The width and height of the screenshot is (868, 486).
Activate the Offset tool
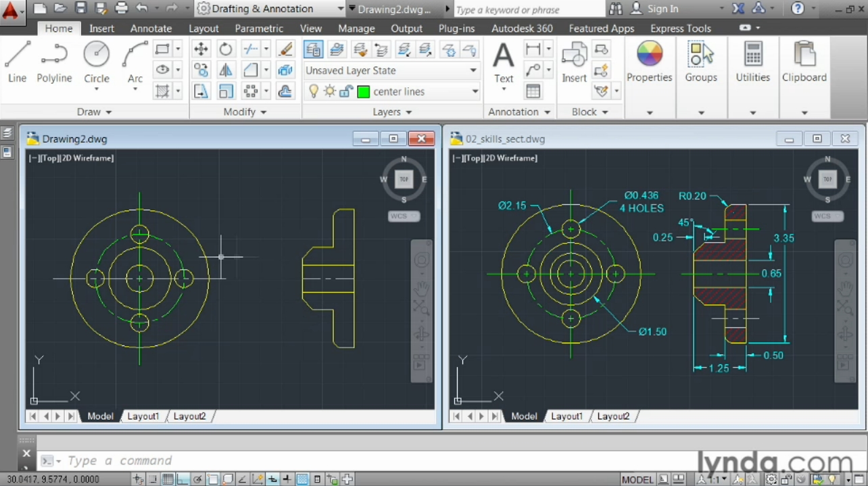coord(285,91)
